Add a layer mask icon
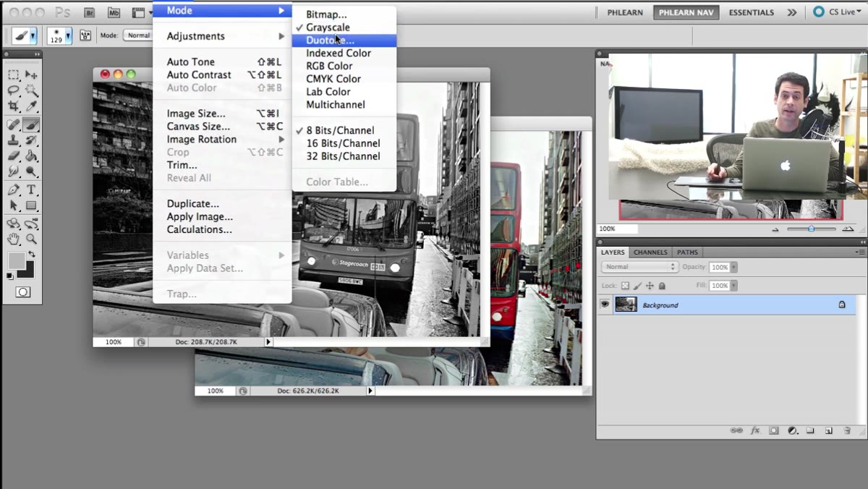 click(x=773, y=430)
